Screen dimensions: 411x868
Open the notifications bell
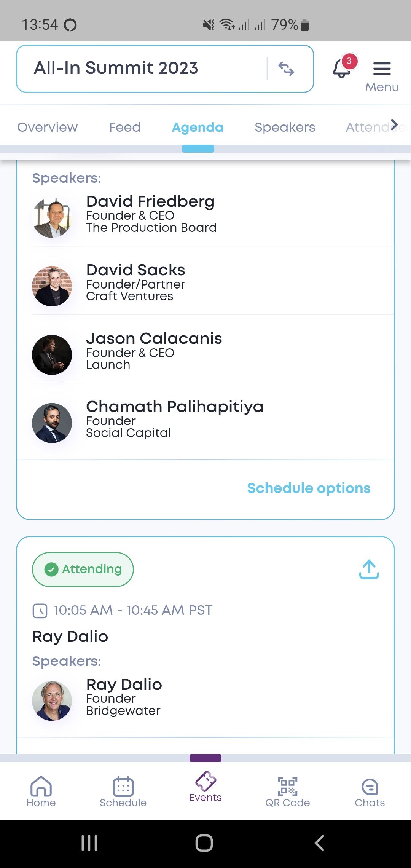342,69
